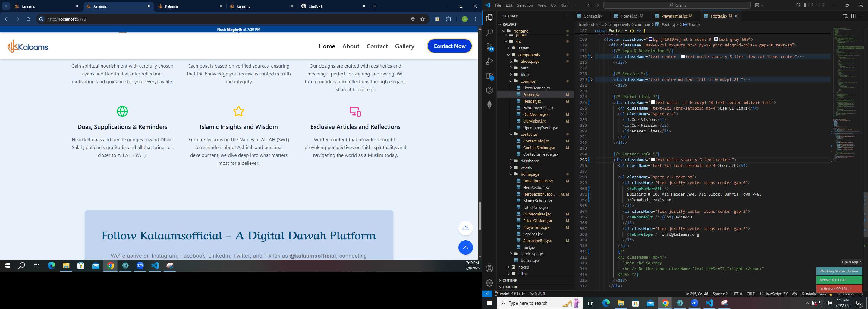The height and width of the screenshot is (309, 868).
Task: Reload the page in Chrome
Action: pyautogui.click(x=28, y=19)
